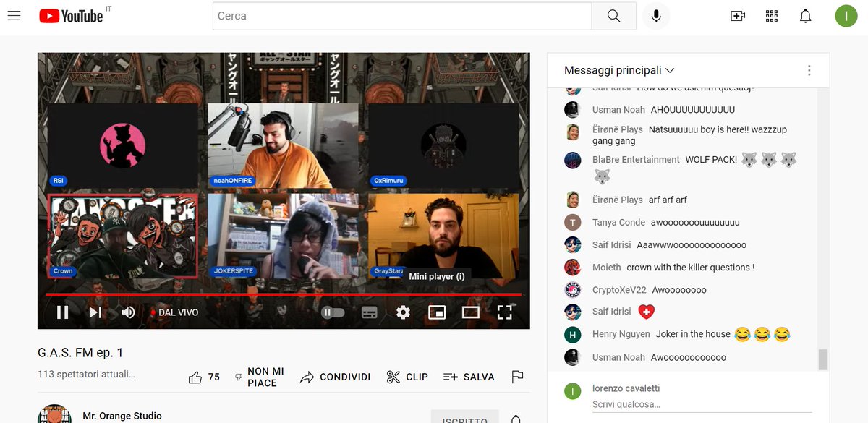Click the ISCRITTO subscription button
Image resolution: width=868 pixels, height=423 pixels.
[x=465, y=417]
